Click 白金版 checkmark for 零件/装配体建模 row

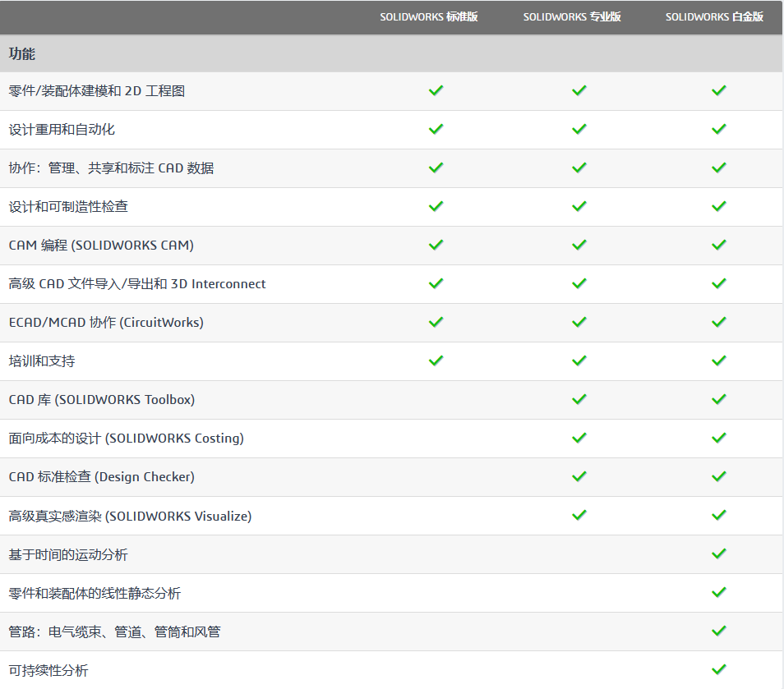[x=719, y=90]
